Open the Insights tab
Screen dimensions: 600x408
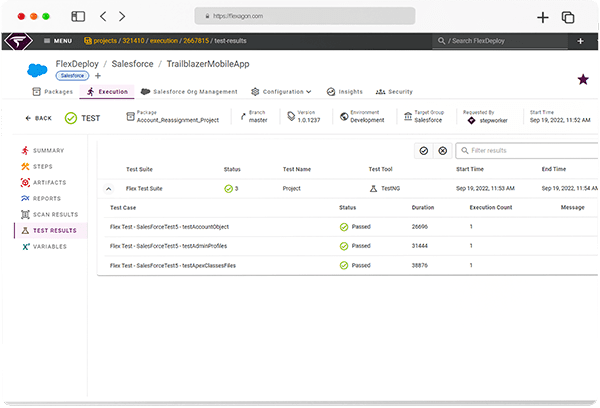click(x=344, y=92)
